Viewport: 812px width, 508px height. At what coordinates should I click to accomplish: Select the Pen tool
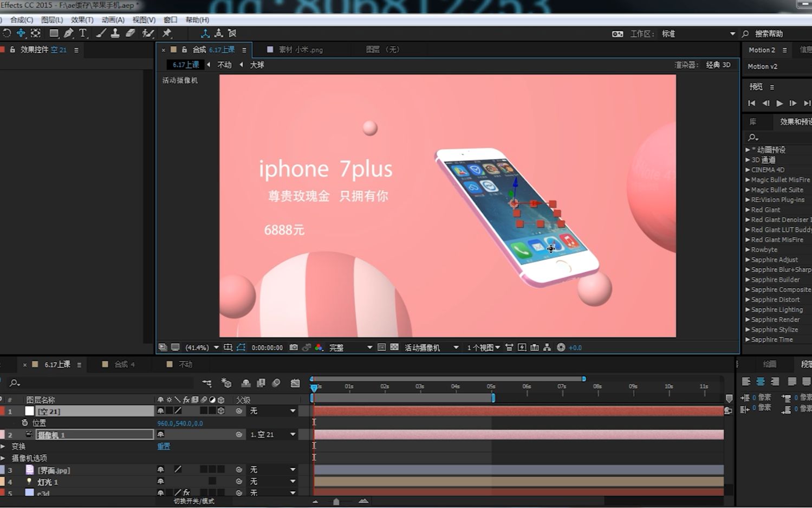68,33
